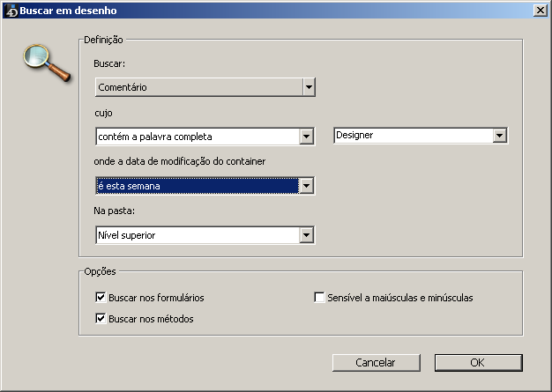Click the 4D application icon in title bar
This screenshot has height=392, width=552.
point(11,11)
